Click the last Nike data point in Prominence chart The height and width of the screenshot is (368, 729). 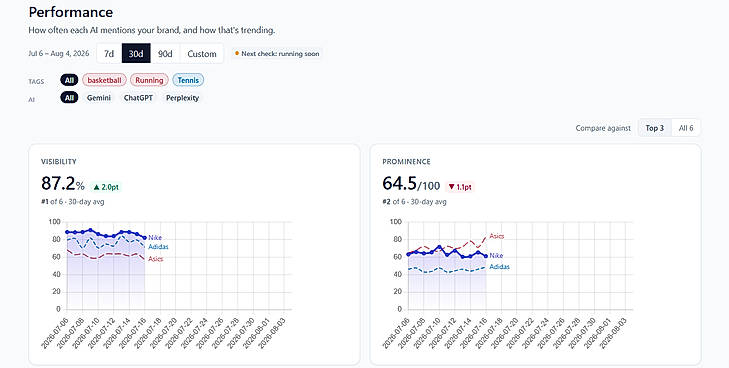pyautogui.click(x=486, y=256)
